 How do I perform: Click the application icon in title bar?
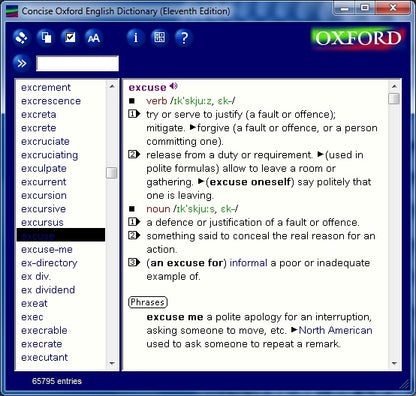tap(12, 11)
